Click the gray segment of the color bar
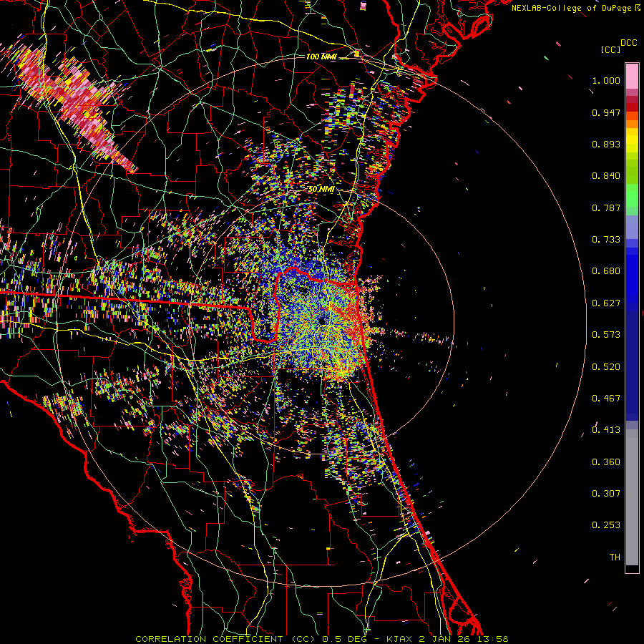This screenshot has height=644, width=644. click(632, 498)
